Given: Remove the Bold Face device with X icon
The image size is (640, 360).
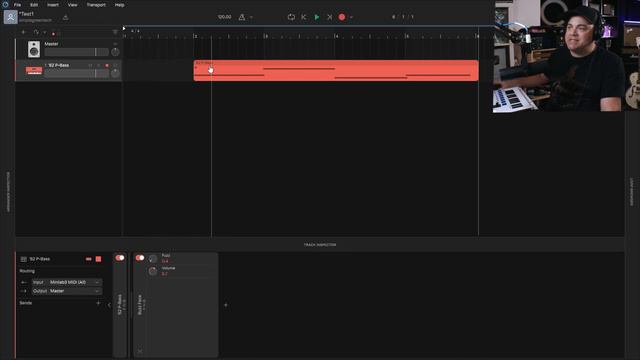Looking at the screenshot, I should [140, 351].
